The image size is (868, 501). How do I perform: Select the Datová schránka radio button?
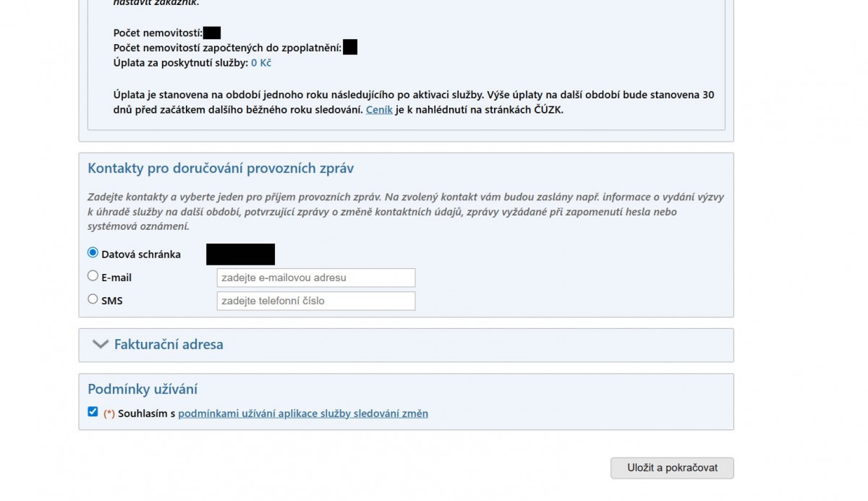[93, 253]
